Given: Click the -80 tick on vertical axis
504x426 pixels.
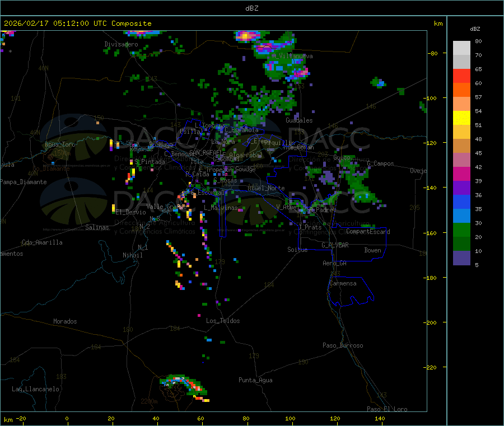Looking at the screenshot, I should coord(433,53).
